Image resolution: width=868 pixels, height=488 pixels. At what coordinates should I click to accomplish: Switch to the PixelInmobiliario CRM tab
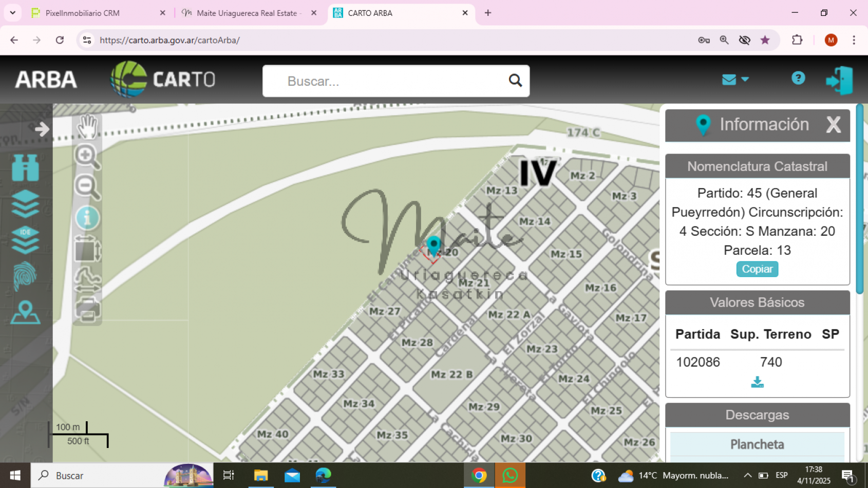pos(82,13)
